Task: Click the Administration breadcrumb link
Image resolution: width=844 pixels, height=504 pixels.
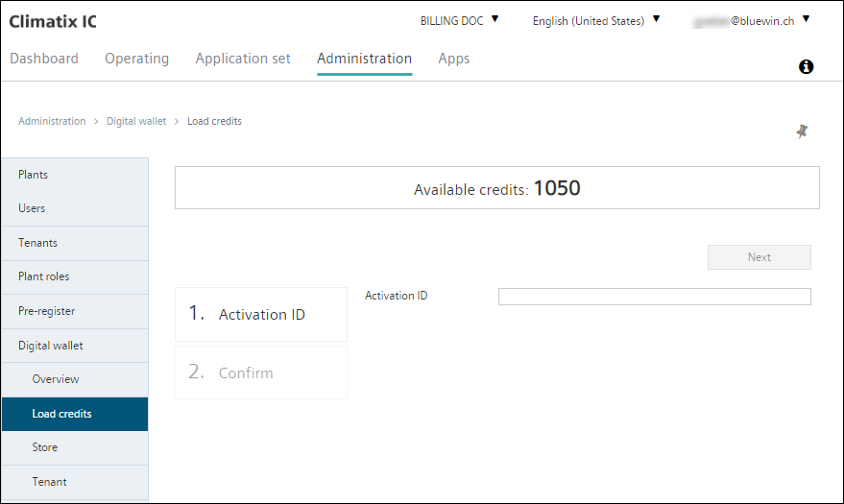Action: tap(52, 121)
